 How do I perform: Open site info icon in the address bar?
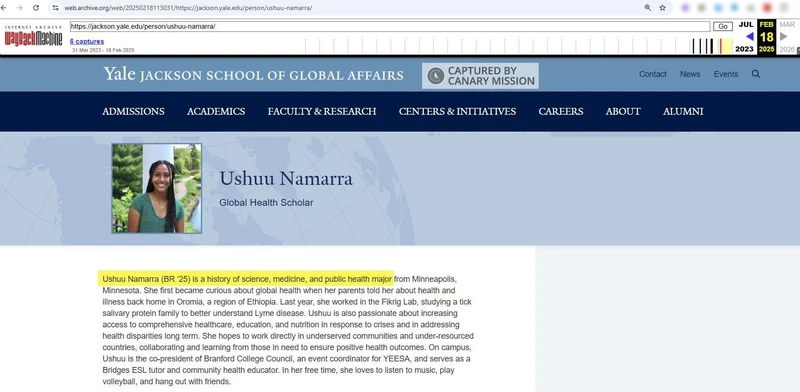point(55,8)
